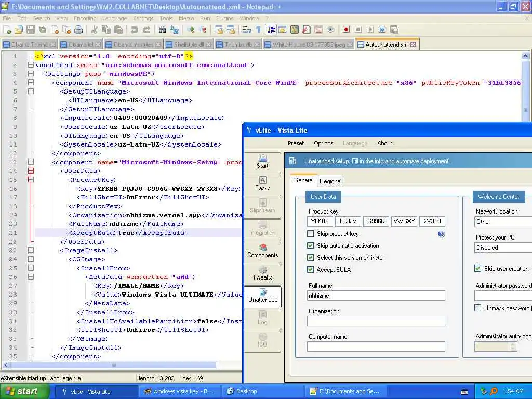Open the About menu in vLite
This screenshot has width=532, height=399.
pyautogui.click(x=385, y=143)
